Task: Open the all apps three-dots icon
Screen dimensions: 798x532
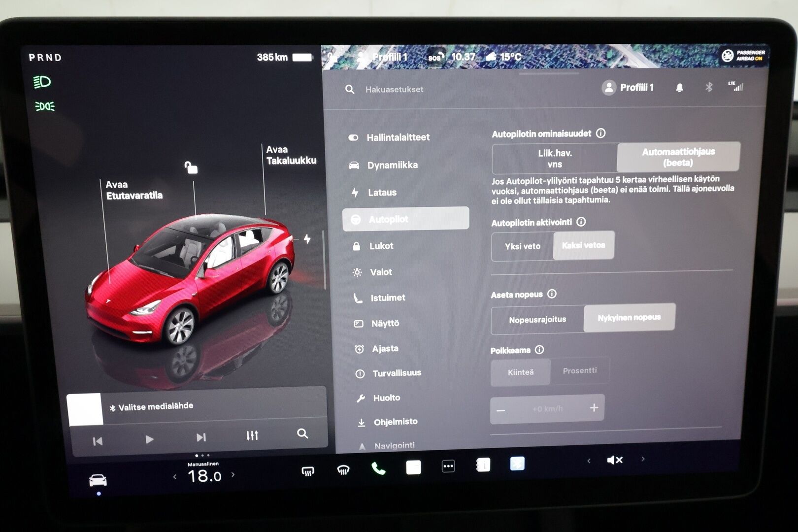Action: (x=448, y=466)
